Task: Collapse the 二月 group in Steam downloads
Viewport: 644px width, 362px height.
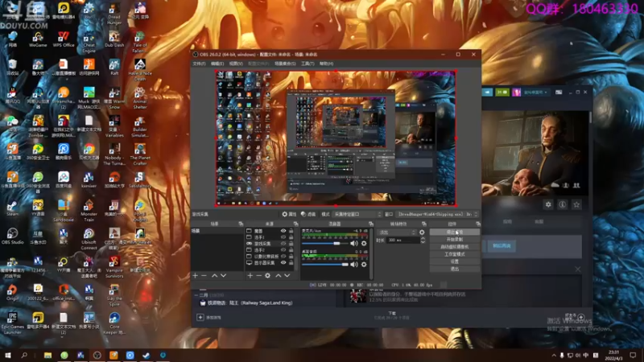Action: (196, 295)
